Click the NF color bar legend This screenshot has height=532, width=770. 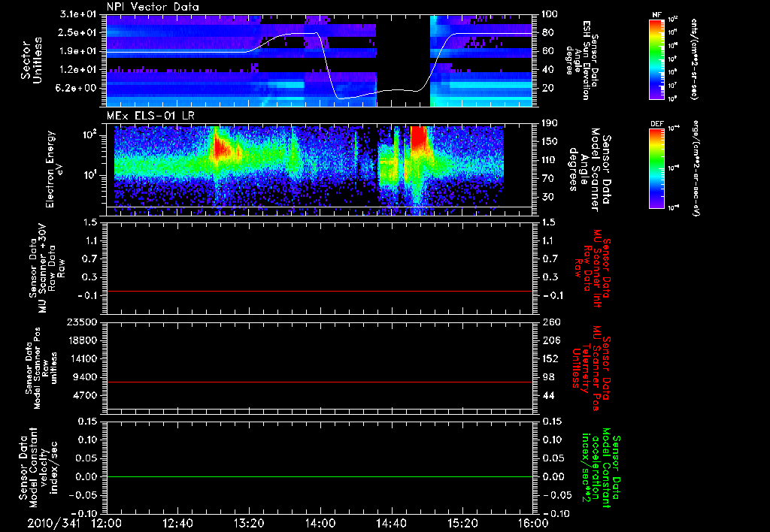click(657, 59)
